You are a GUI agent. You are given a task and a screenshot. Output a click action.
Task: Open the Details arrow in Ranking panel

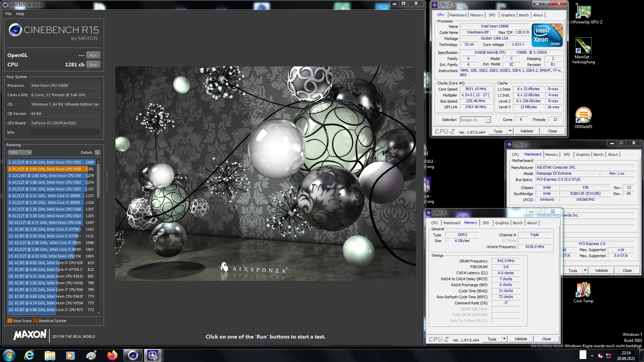(x=98, y=153)
